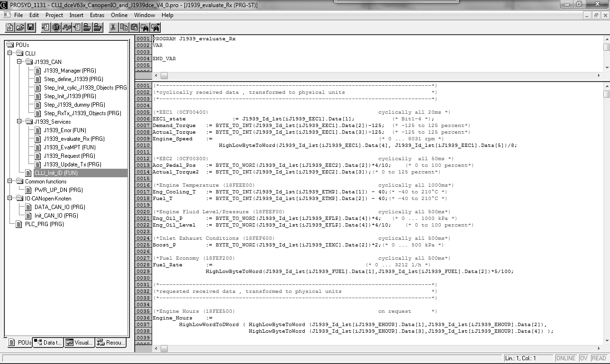Click the declaration pane horizontal scrollbar thumb

pos(164,75)
